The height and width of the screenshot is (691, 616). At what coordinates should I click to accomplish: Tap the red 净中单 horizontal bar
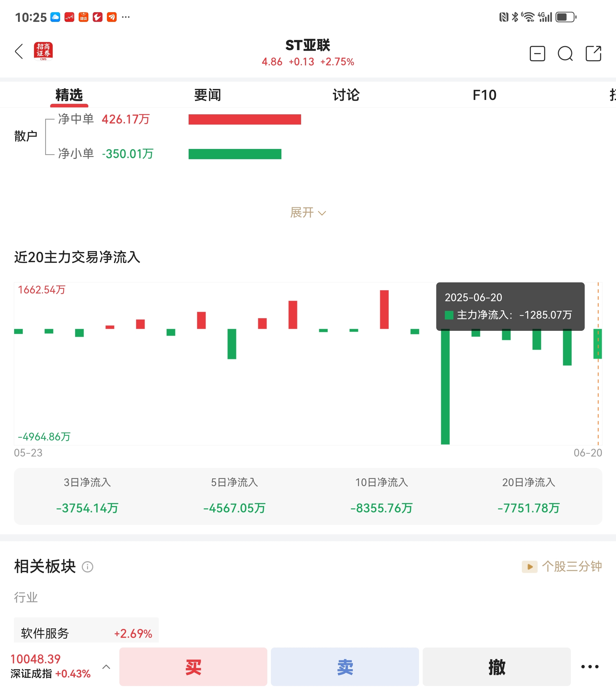pyautogui.click(x=245, y=119)
